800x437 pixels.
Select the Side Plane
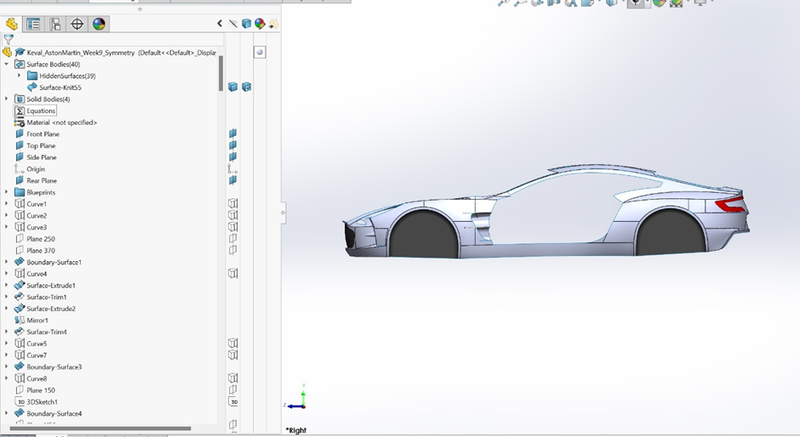(41, 158)
